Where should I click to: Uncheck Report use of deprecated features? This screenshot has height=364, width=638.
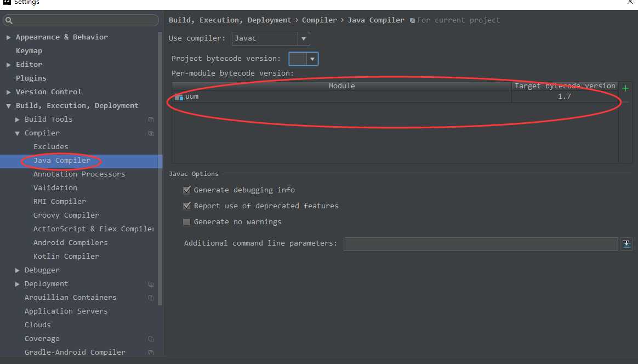click(x=187, y=206)
